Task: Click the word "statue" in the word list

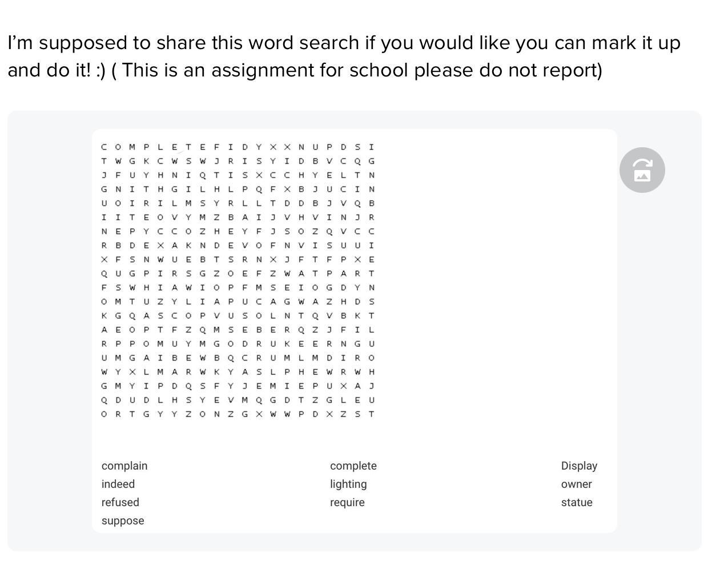Action: pyautogui.click(x=577, y=502)
